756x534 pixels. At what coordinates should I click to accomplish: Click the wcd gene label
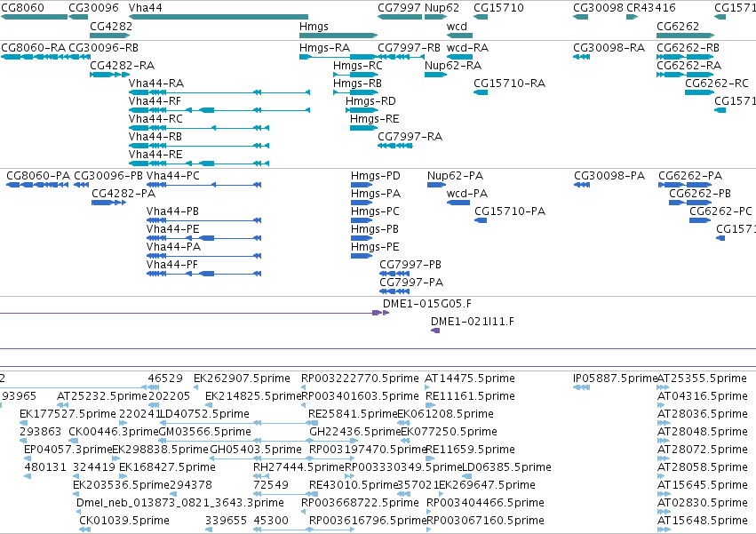(458, 26)
